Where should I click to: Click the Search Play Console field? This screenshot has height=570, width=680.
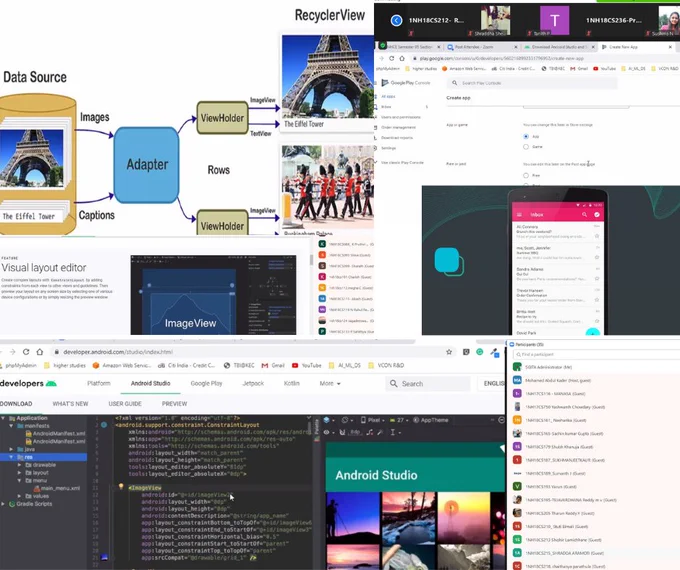(x=532, y=82)
